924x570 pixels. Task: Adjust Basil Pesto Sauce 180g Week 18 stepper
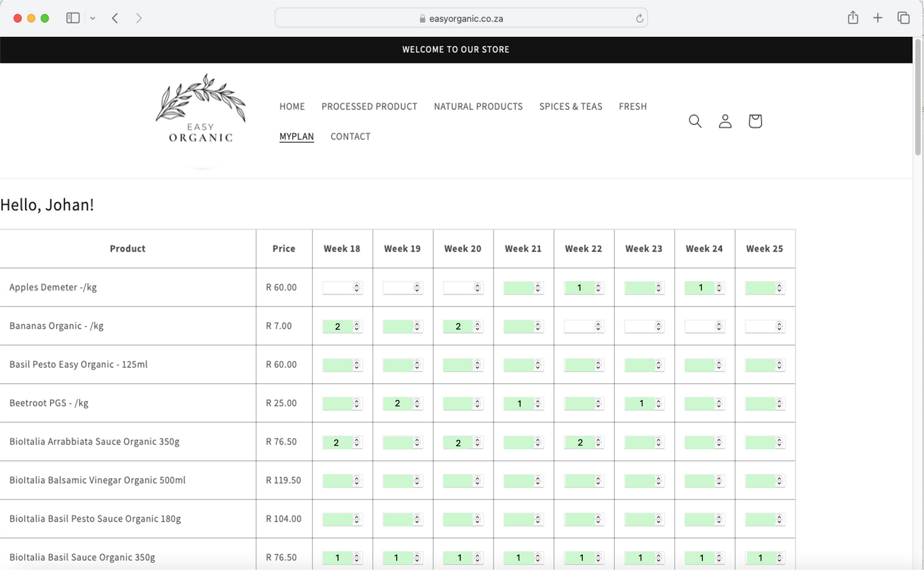pyautogui.click(x=357, y=519)
